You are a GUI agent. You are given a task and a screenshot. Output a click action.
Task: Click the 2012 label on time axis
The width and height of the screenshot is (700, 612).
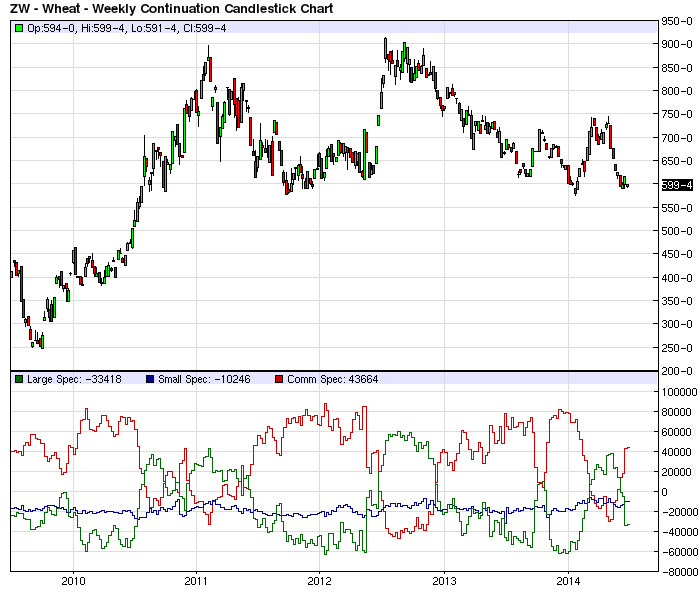[319, 581]
